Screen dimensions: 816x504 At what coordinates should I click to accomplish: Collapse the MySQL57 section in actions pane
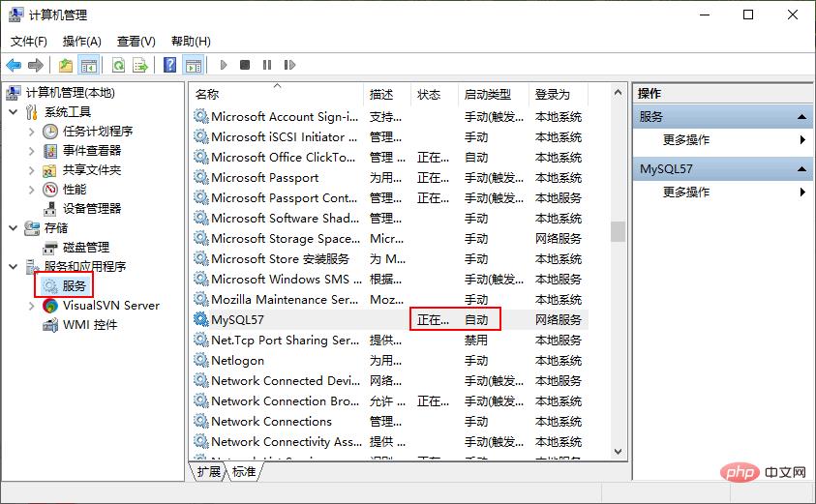click(801, 169)
